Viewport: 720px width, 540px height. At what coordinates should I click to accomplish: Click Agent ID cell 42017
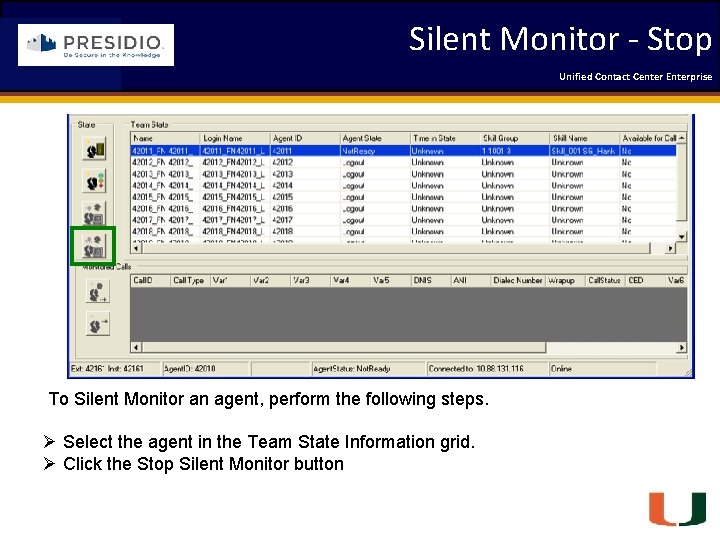coord(305,220)
